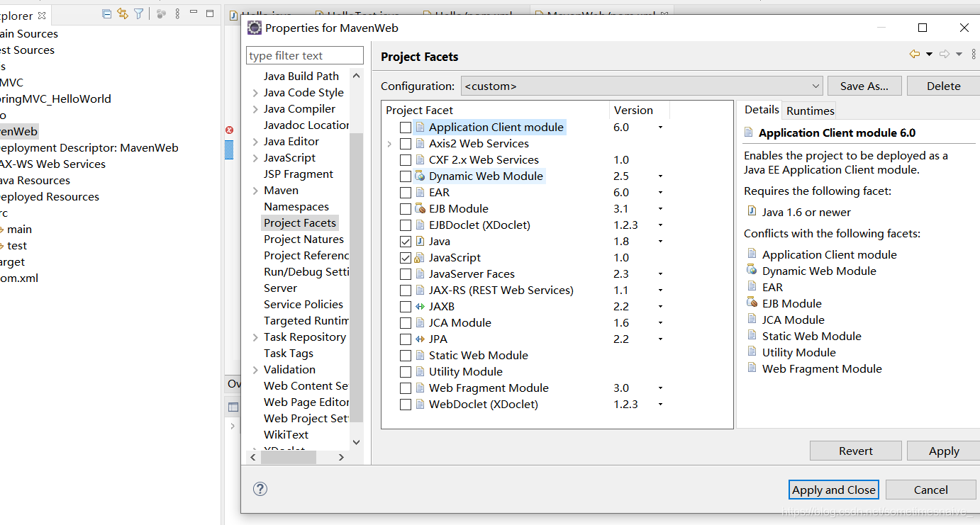Click the Details header document icon
The width and height of the screenshot is (980, 525).
[749, 132]
